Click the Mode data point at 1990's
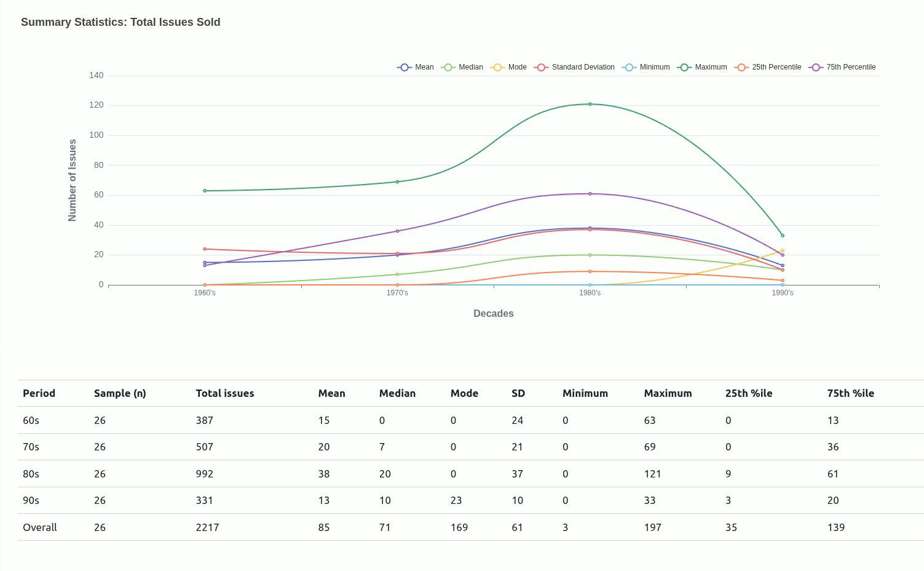The height and width of the screenshot is (571, 924). tap(782, 250)
